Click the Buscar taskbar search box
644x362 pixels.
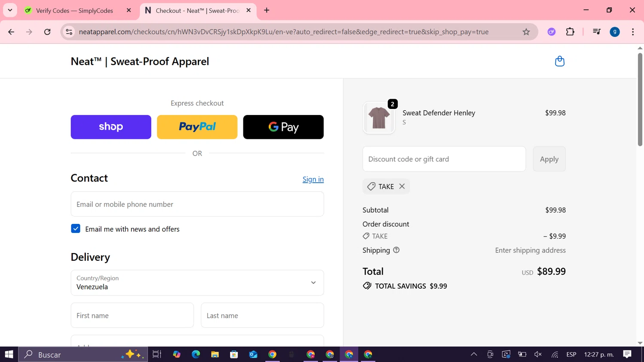pyautogui.click(x=83, y=354)
